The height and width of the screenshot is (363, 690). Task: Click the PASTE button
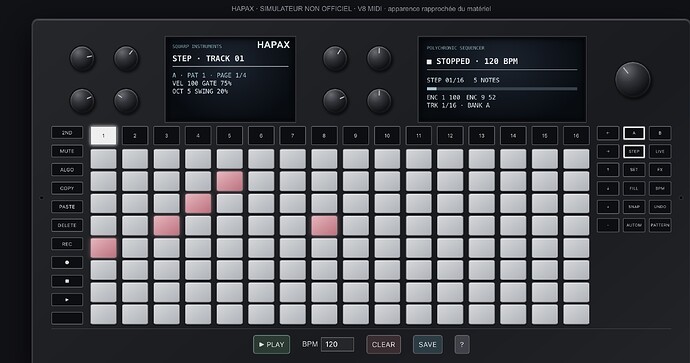(x=67, y=207)
